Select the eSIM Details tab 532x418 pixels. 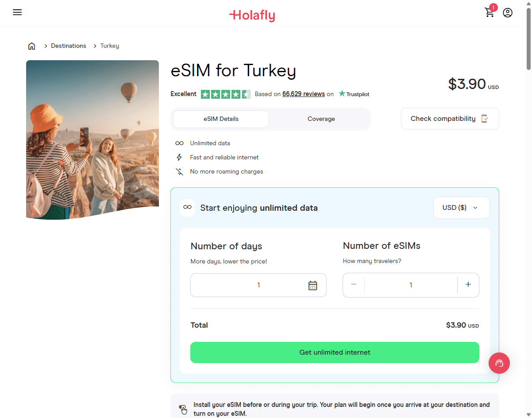tap(221, 119)
